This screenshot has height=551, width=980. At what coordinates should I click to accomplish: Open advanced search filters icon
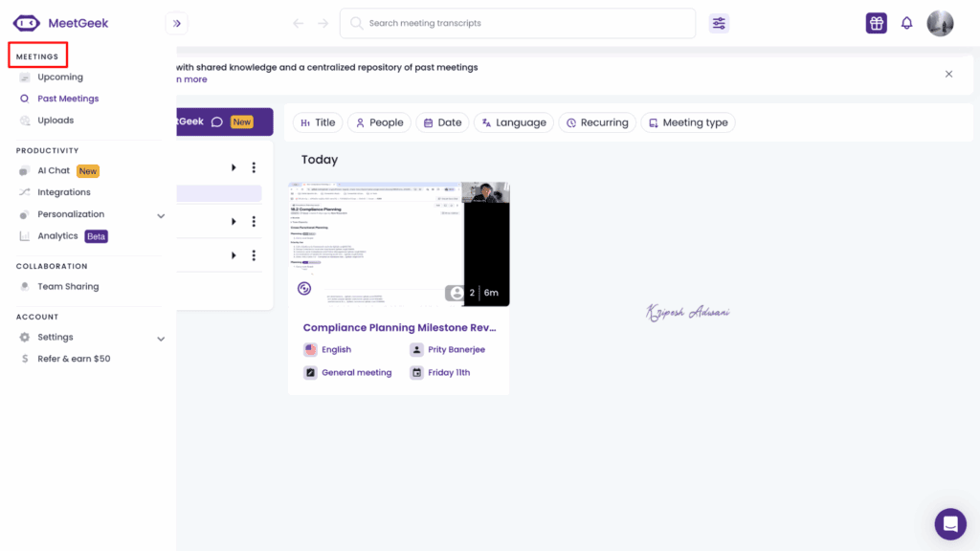point(719,22)
